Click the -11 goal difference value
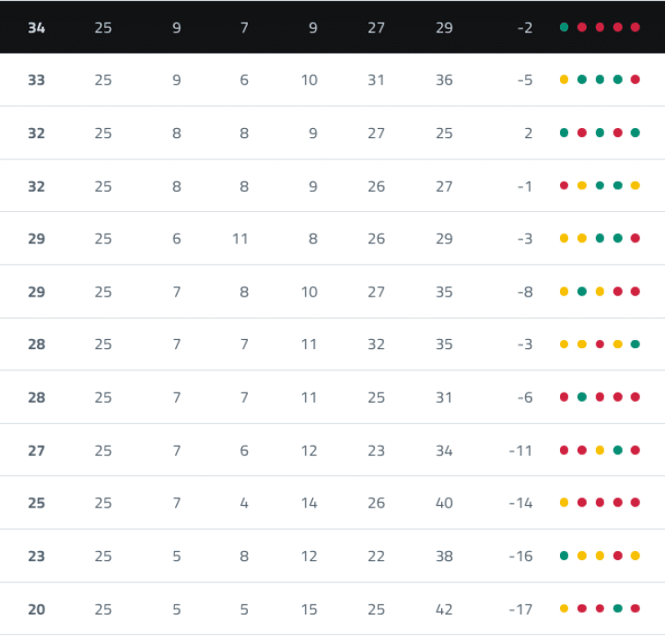Screen dimensions: 665x644 coord(520,451)
